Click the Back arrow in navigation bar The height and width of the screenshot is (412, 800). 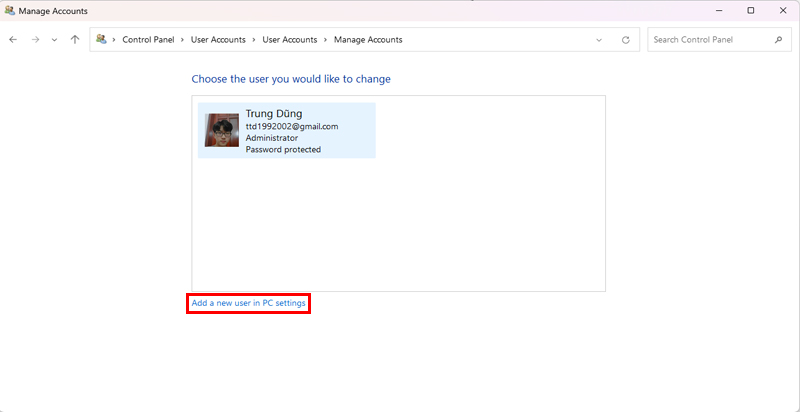pyautogui.click(x=13, y=40)
